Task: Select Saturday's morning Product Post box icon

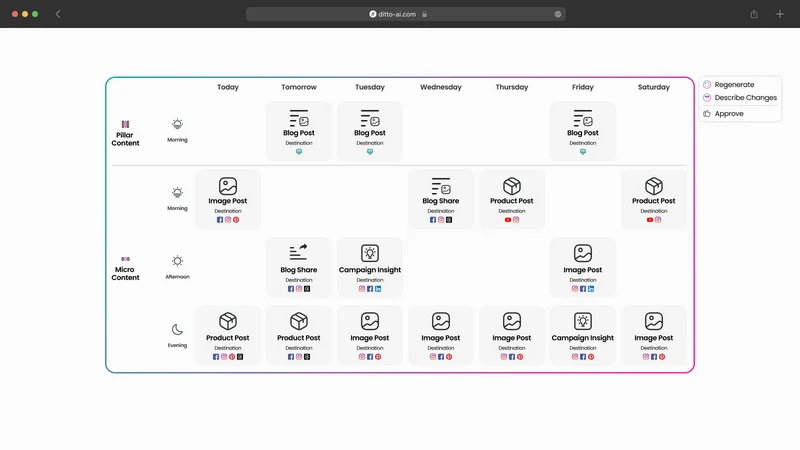Action: click(654, 186)
